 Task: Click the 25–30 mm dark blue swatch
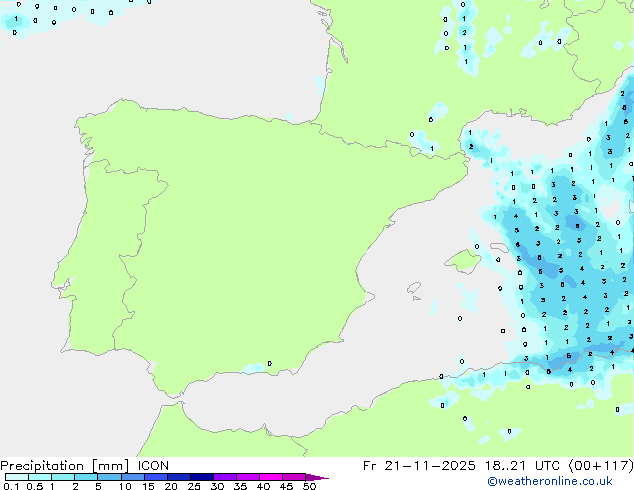click(x=201, y=477)
